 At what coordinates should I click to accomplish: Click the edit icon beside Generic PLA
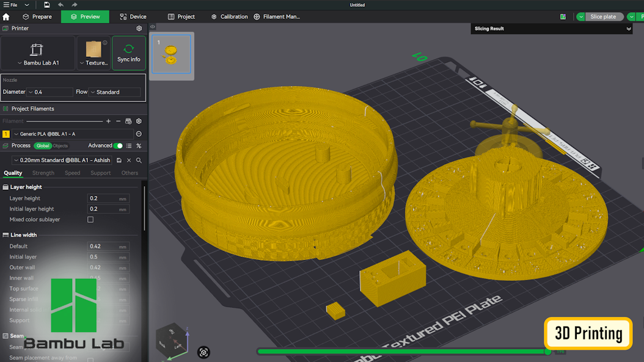click(139, 134)
